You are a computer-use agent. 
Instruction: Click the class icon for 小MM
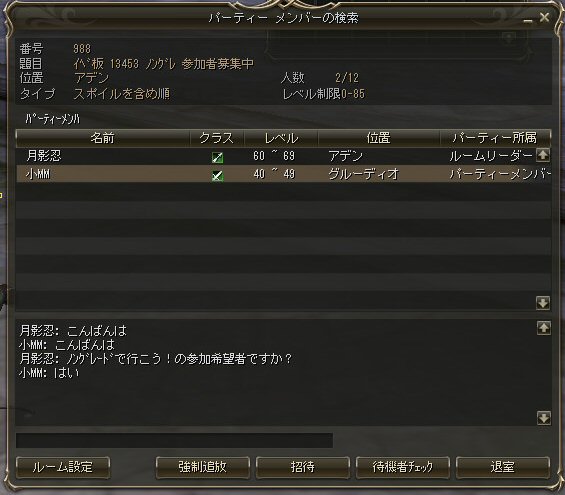click(x=217, y=175)
